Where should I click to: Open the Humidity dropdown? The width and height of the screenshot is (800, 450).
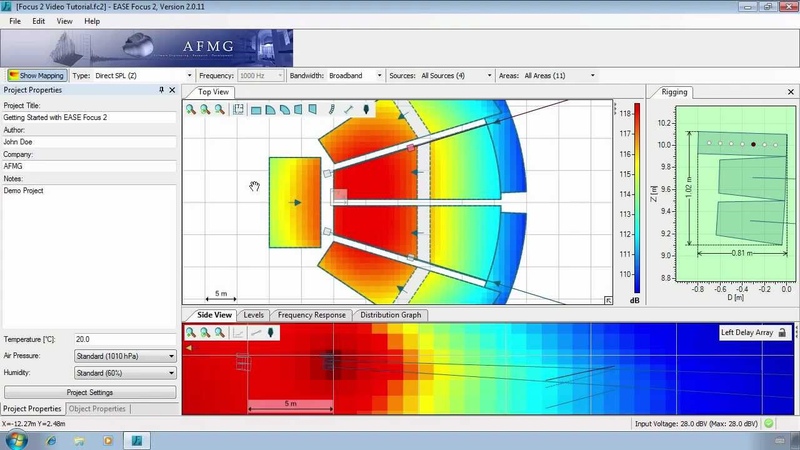(125, 373)
